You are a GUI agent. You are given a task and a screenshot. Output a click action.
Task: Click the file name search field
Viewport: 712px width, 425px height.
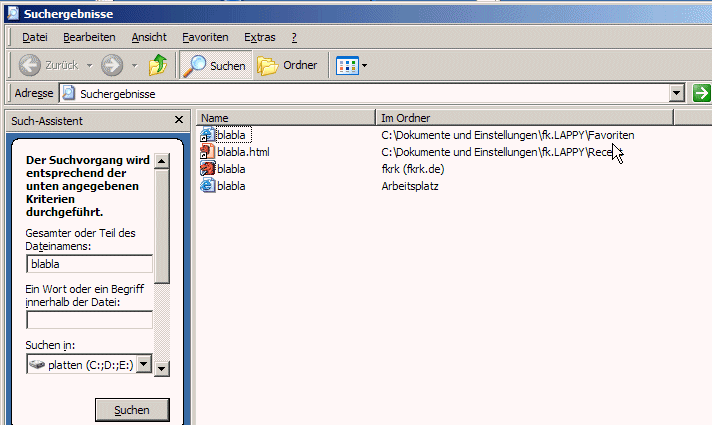tap(89, 264)
